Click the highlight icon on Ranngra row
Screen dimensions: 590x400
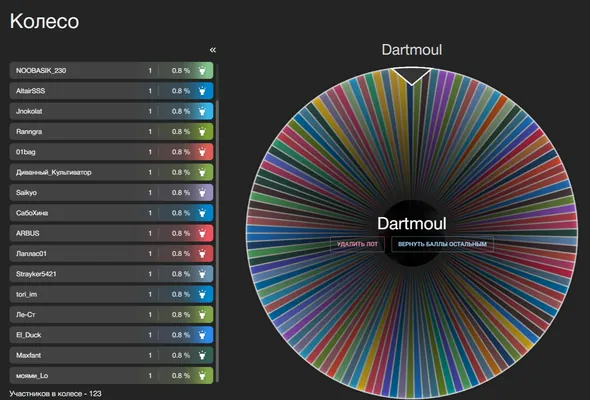(x=202, y=131)
